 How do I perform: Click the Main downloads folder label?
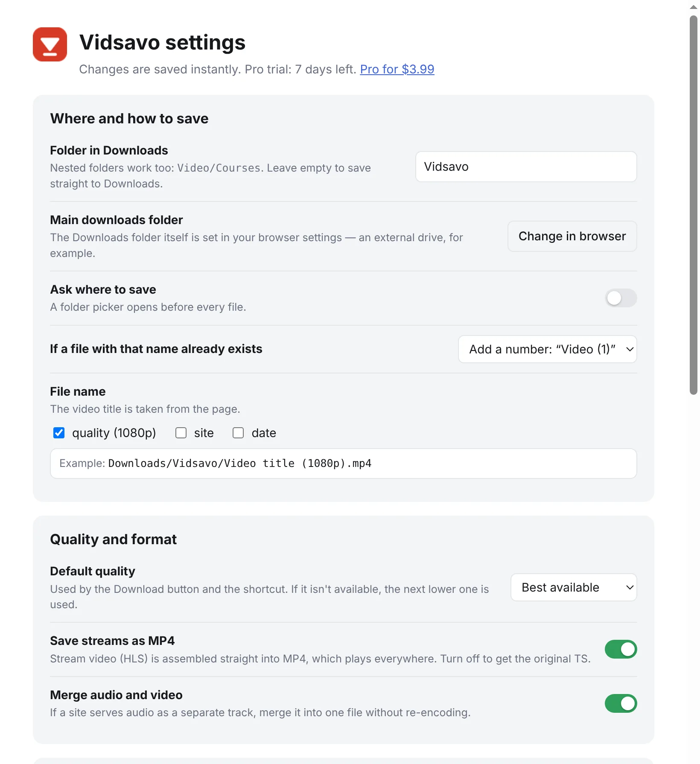click(x=117, y=220)
